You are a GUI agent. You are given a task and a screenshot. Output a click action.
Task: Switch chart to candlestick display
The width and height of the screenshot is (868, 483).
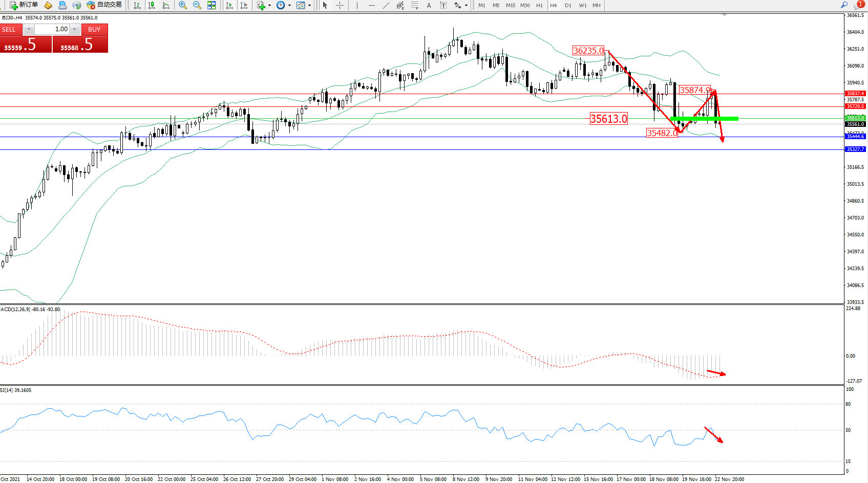tap(152, 5)
